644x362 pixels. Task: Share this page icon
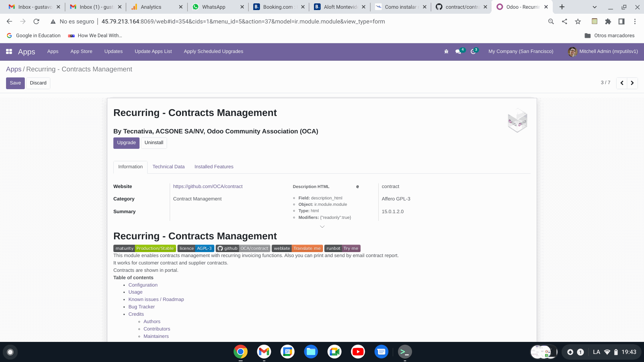[x=565, y=21]
